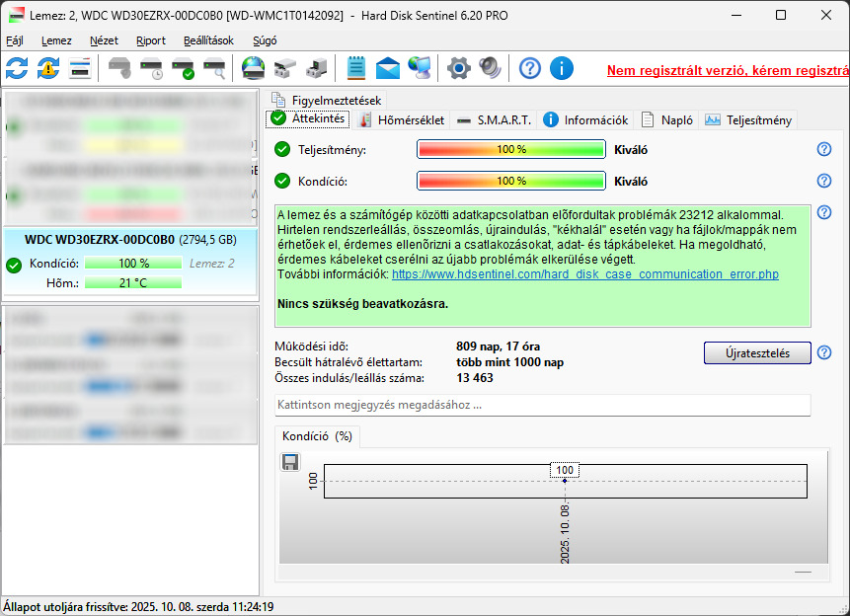The width and height of the screenshot is (850, 616).
Task: Click the blue info toolbar icon
Action: point(562,69)
